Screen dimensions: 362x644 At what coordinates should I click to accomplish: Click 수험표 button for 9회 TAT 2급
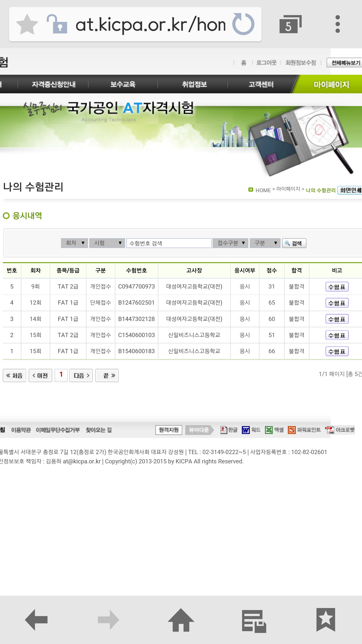(x=337, y=287)
